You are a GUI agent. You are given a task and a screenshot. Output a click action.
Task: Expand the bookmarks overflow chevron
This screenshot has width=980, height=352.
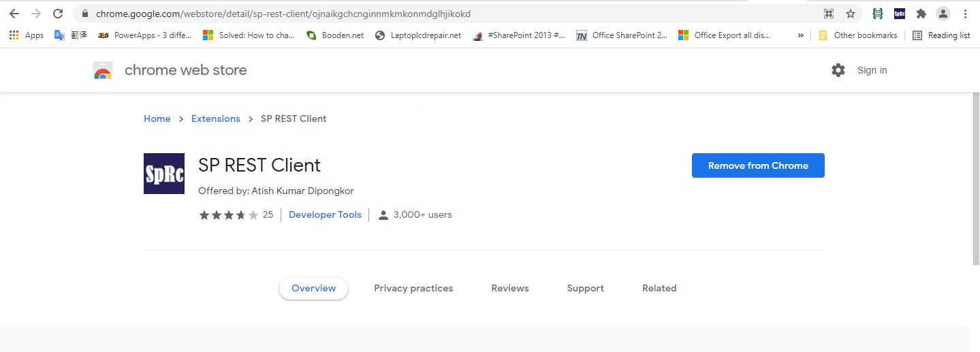click(801, 35)
